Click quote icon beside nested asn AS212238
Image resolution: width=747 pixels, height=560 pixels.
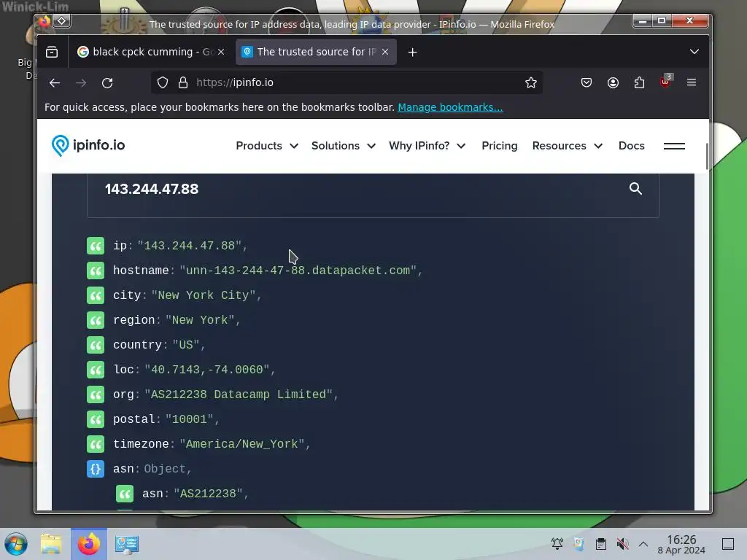125,494
